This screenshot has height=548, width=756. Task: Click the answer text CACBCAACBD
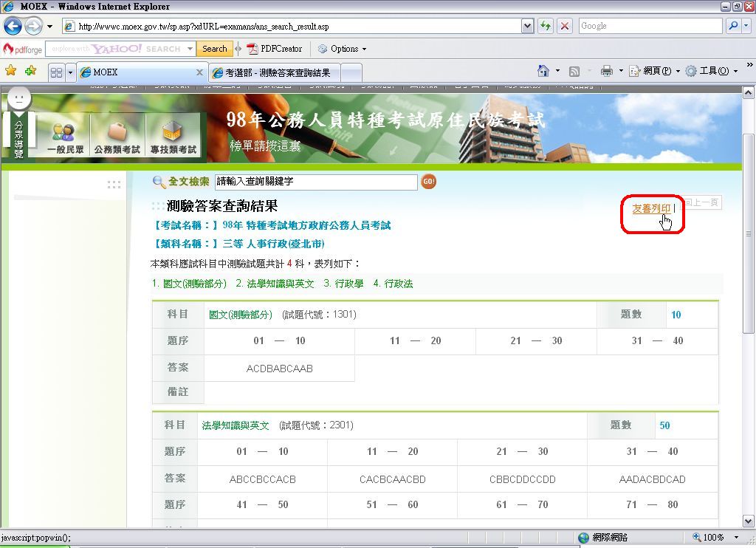pyautogui.click(x=393, y=479)
